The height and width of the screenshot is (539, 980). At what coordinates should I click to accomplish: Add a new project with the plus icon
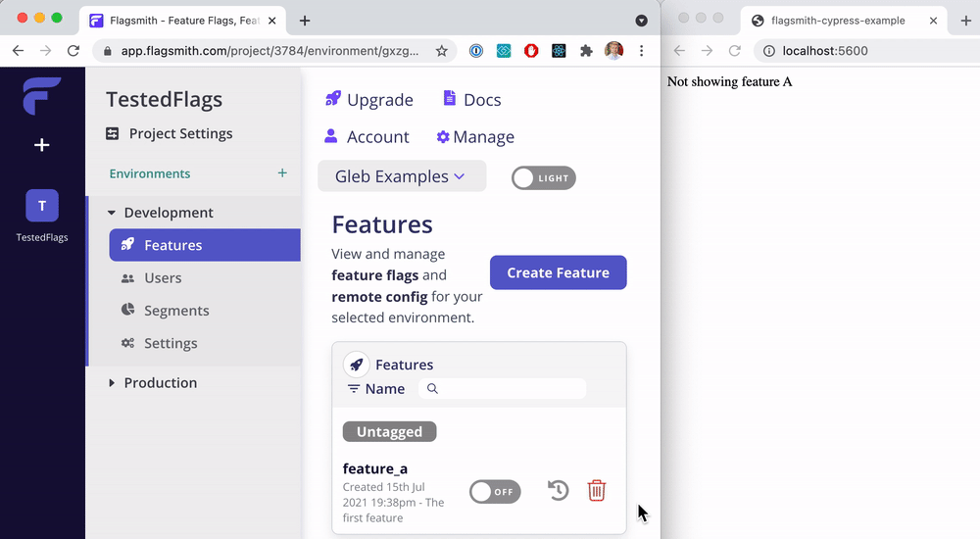pos(42,145)
